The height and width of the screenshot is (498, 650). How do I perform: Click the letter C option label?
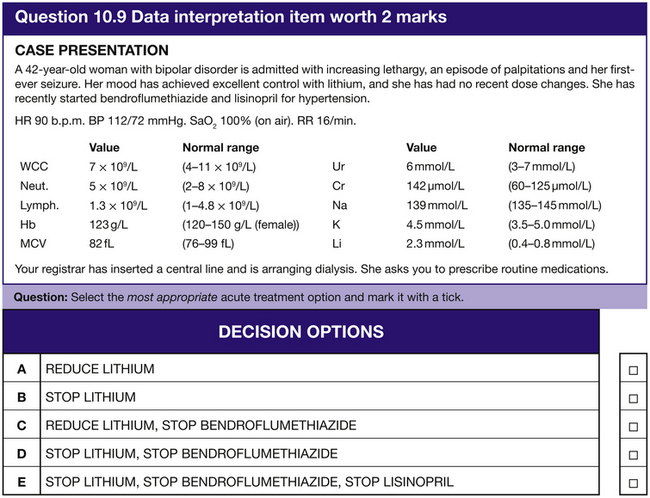coord(21,426)
